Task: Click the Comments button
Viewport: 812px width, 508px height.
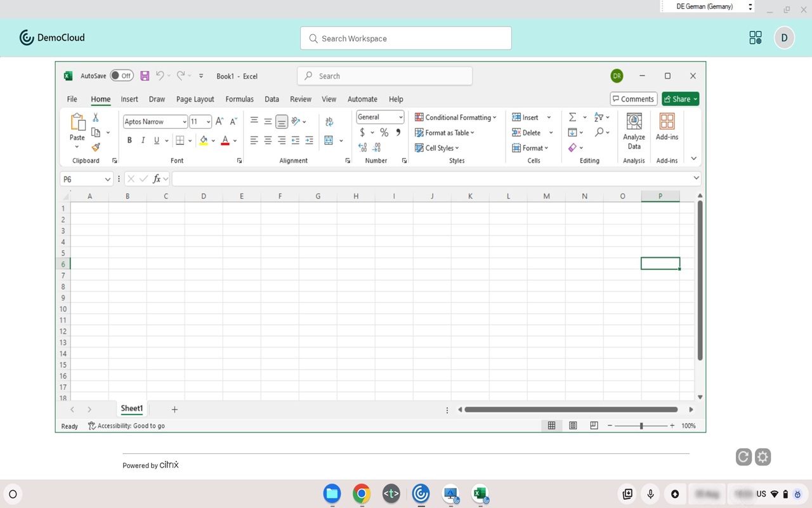Action: pyautogui.click(x=633, y=99)
